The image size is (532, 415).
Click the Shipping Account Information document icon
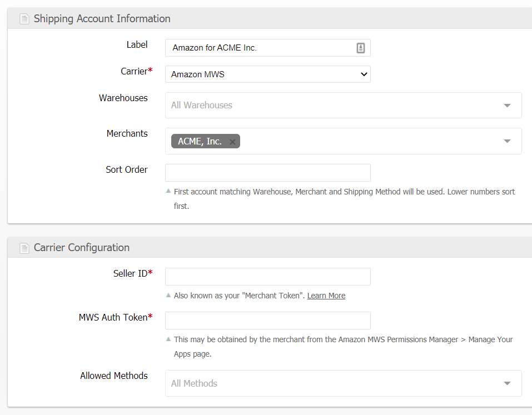coord(24,19)
